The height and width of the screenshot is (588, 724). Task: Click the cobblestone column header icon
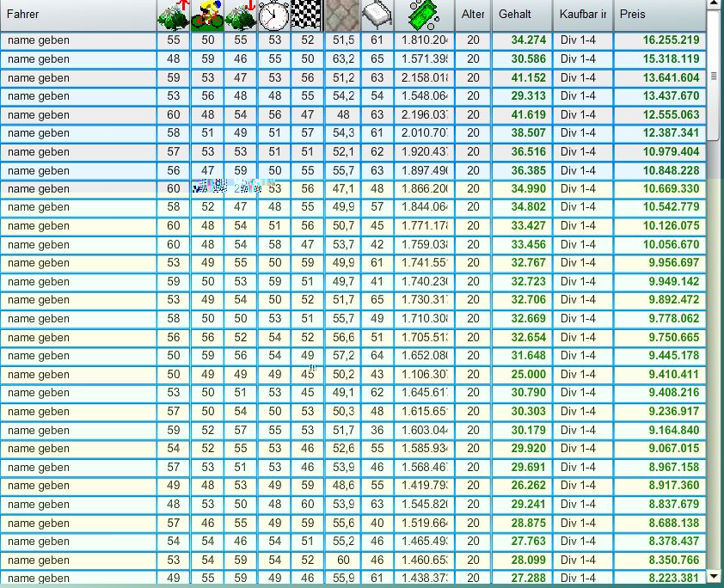point(342,15)
